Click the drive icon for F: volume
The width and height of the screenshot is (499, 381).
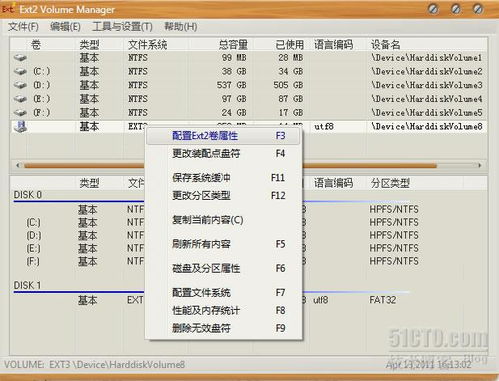click(20, 112)
